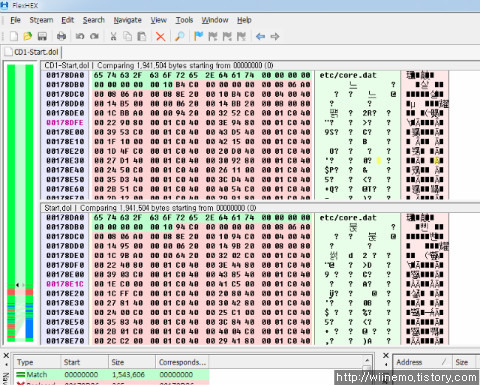Click scroll-up arrow of results list
Viewport: 480px width, 385px height.
click(x=367, y=360)
